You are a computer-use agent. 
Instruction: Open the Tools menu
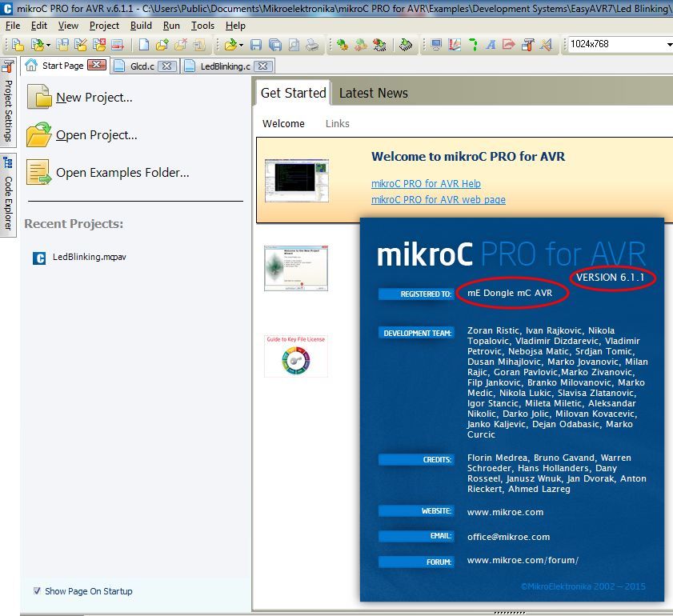202,26
